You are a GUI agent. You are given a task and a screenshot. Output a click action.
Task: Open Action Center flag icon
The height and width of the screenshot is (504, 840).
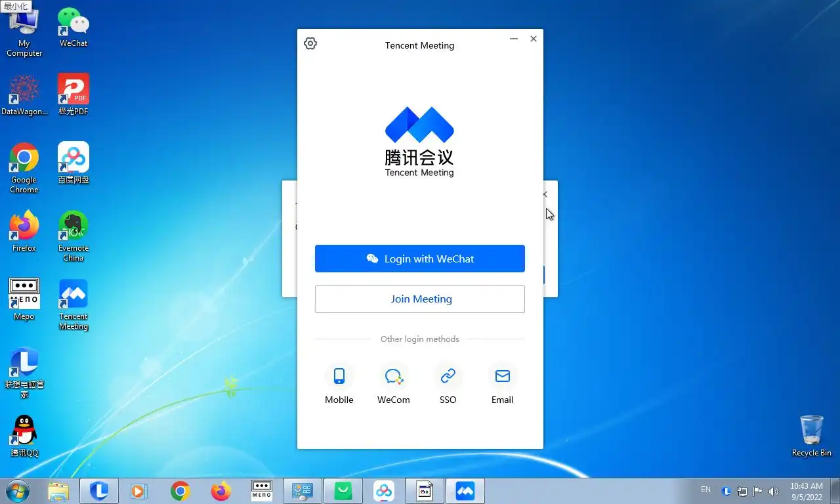[757, 491]
